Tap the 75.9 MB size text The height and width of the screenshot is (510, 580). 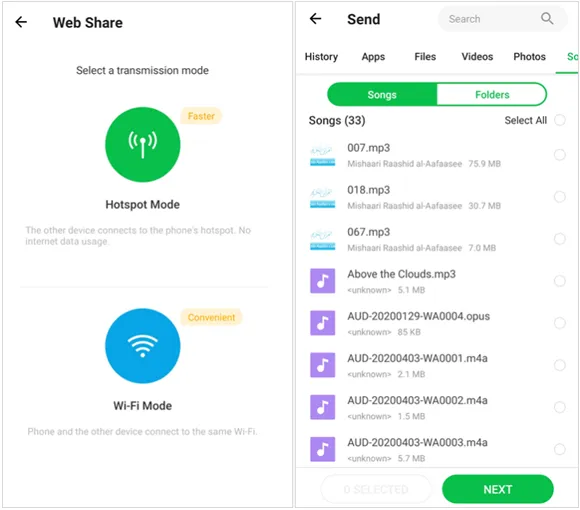click(485, 164)
